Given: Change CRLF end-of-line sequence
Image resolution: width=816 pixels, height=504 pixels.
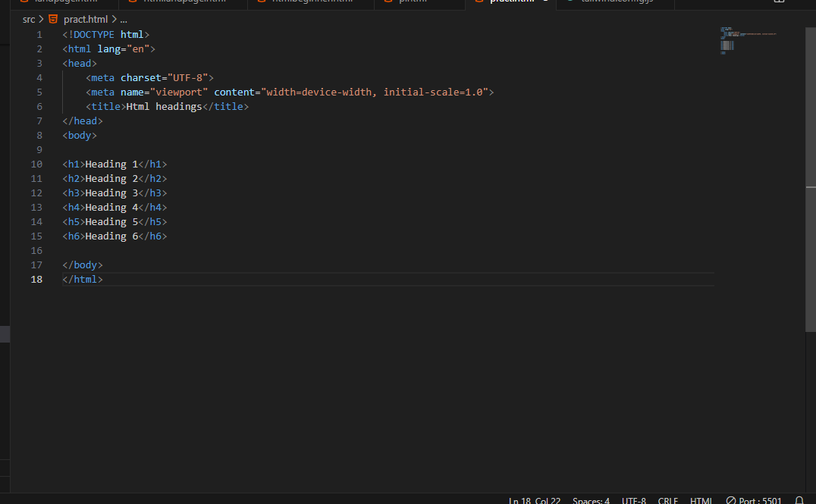Looking at the screenshot, I should click(667, 500).
